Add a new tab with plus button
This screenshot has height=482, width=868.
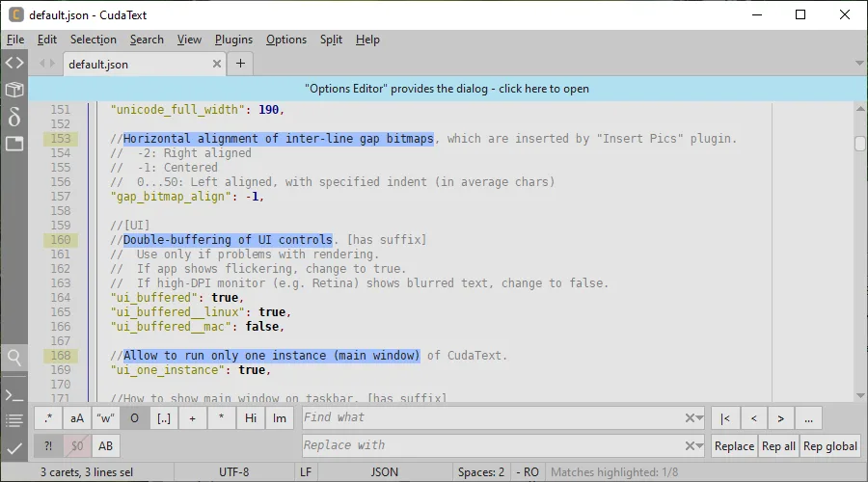click(x=240, y=63)
